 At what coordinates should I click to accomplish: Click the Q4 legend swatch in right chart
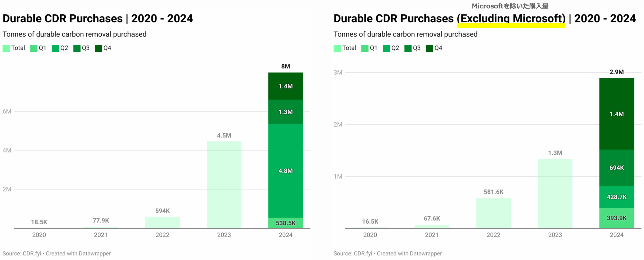click(429, 48)
